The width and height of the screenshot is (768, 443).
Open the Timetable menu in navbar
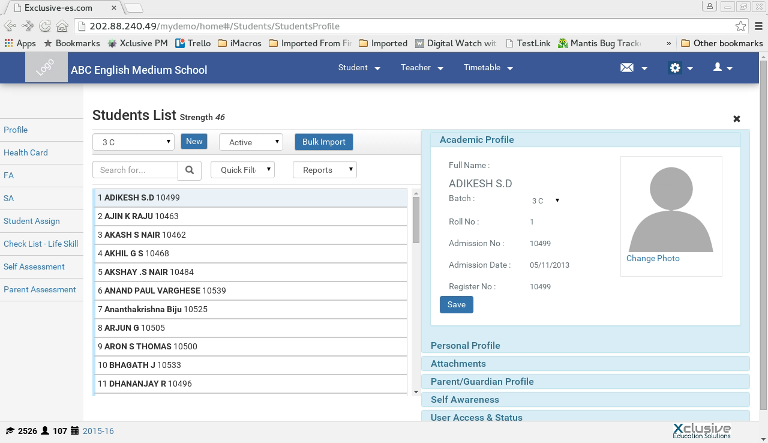(487, 68)
